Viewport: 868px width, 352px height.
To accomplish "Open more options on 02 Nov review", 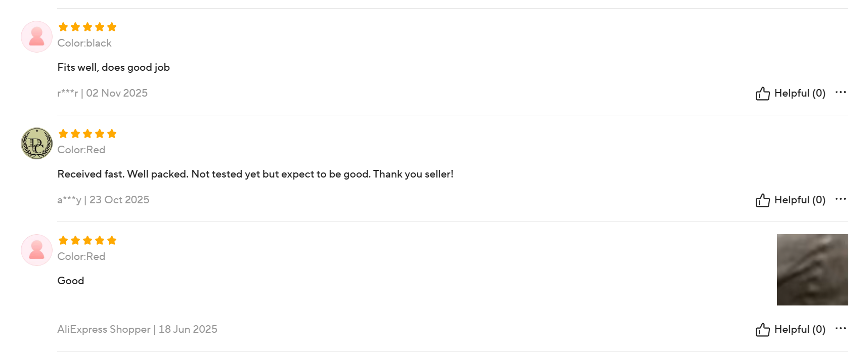I will pyautogui.click(x=840, y=92).
